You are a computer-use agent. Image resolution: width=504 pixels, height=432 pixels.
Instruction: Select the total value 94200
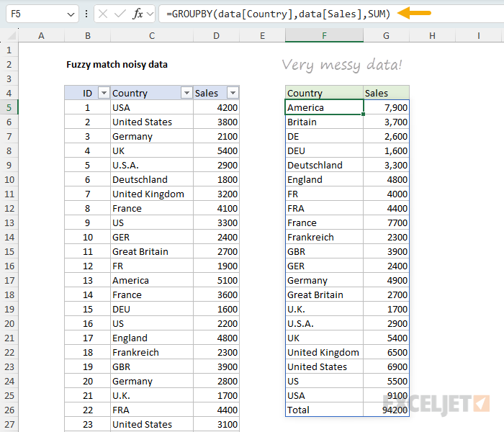(x=387, y=410)
